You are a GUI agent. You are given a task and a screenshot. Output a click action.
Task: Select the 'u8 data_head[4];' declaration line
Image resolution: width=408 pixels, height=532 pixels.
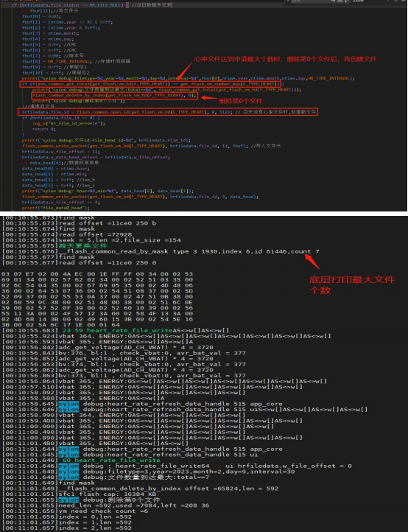point(60,163)
